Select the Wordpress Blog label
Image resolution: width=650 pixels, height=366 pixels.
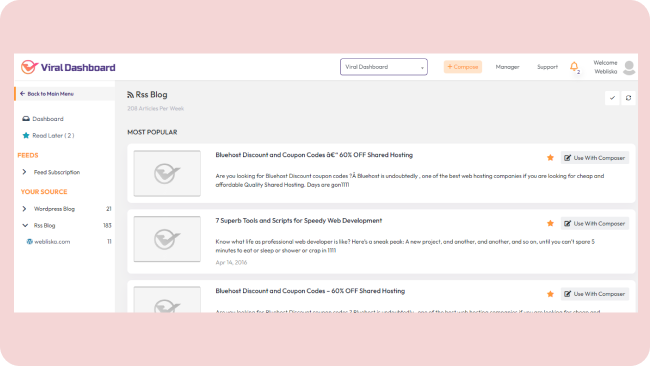tap(54, 209)
